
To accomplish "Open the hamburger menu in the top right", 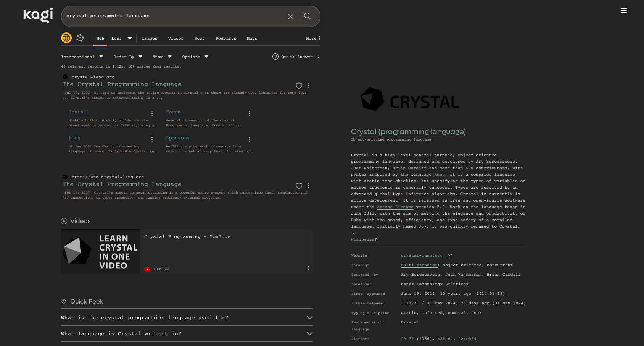I will pyautogui.click(x=624, y=11).
